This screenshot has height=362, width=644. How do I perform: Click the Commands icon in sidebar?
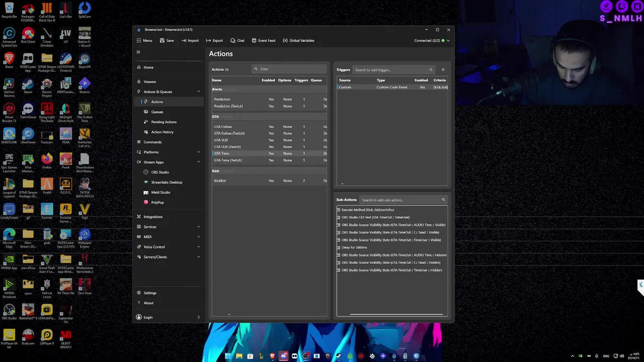(x=139, y=142)
